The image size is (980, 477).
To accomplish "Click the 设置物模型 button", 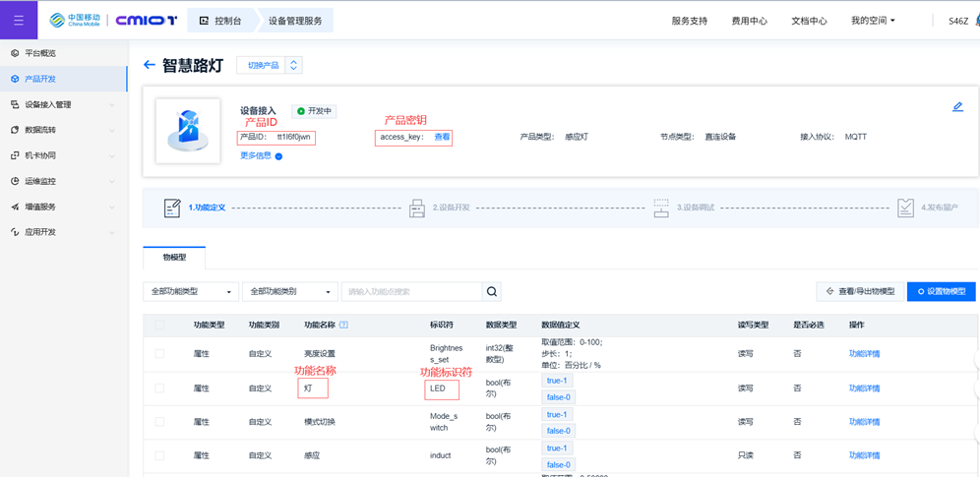I will pyautogui.click(x=942, y=291).
